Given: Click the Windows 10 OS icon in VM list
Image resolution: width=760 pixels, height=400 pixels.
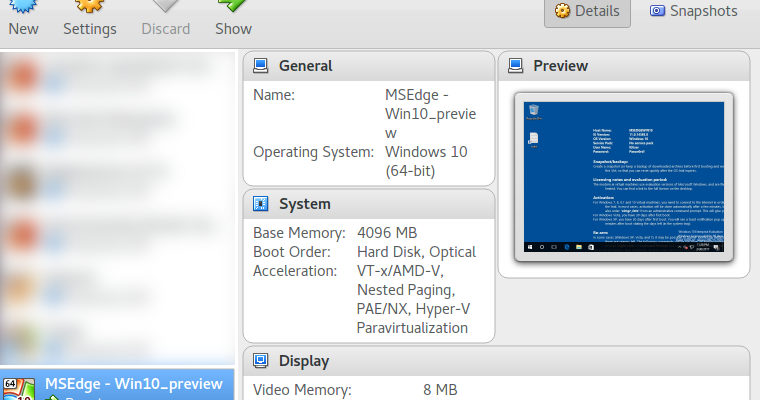Looking at the screenshot, I should pyautogui.click(x=17, y=388).
